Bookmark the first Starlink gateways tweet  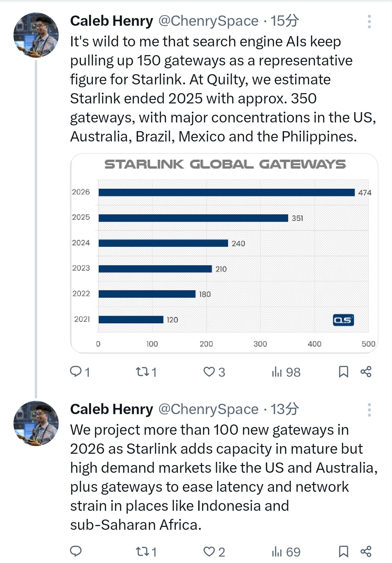[343, 372]
